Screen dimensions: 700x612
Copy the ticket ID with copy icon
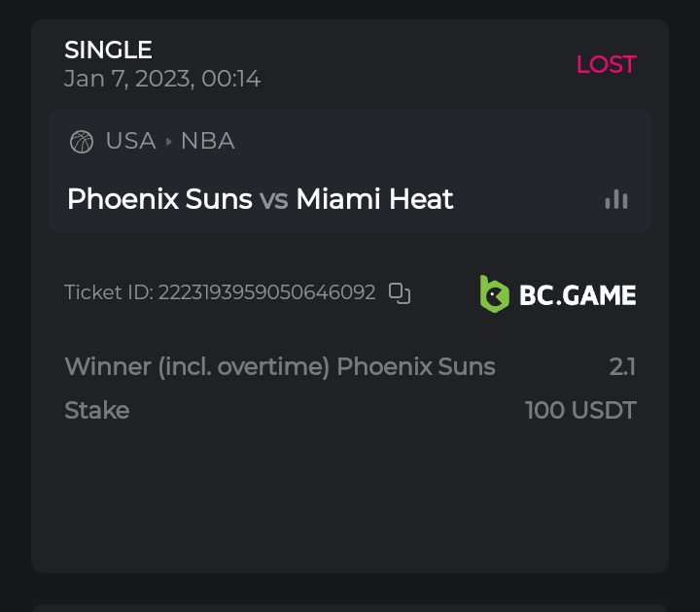(400, 293)
